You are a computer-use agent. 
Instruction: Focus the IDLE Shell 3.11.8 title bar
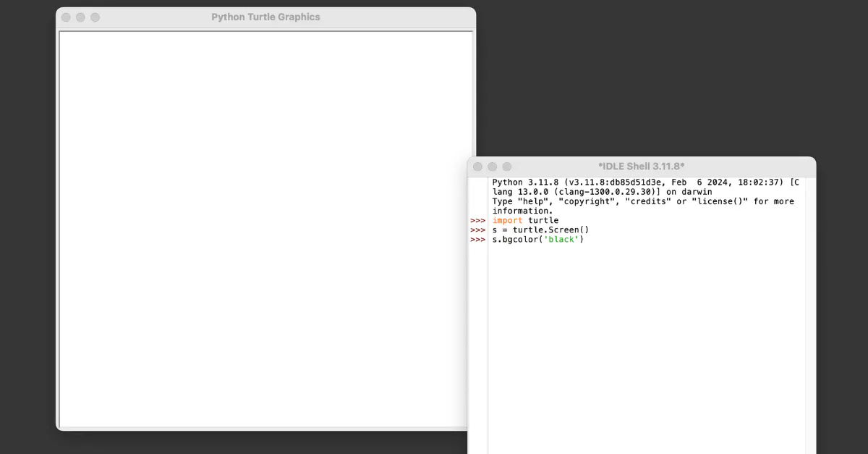pos(641,167)
